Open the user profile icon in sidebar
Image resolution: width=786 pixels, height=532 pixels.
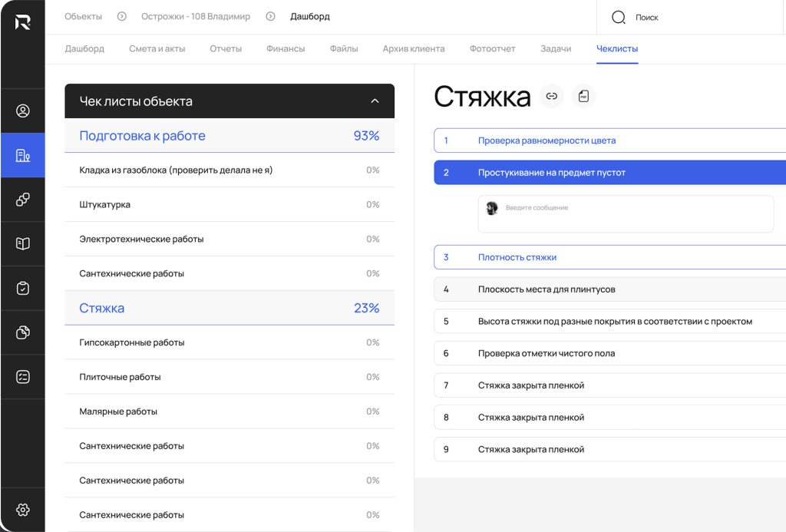coord(23,111)
